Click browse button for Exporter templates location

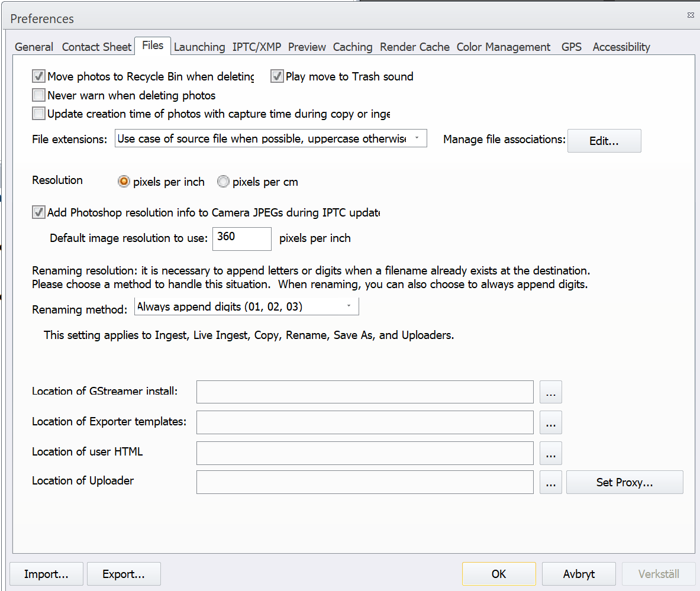point(550,422)
